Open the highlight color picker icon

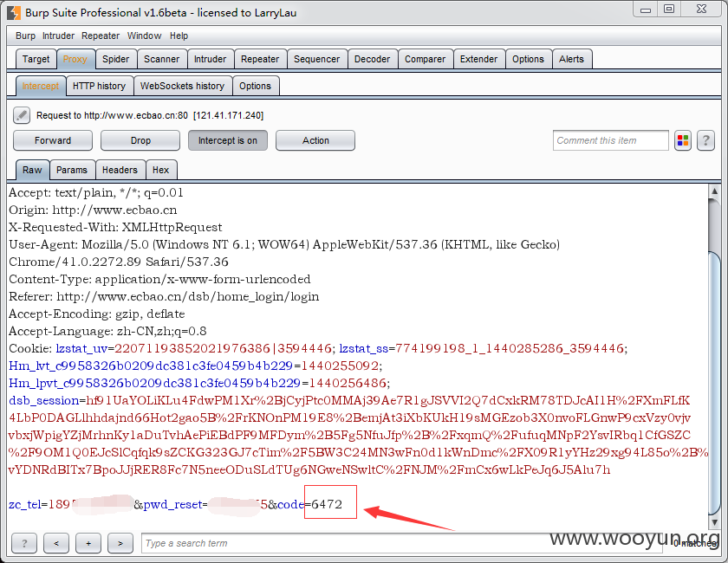683,140
